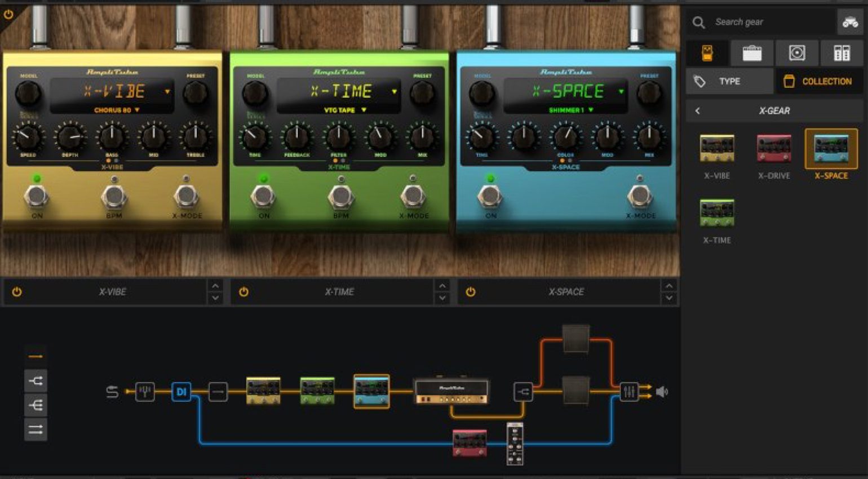The height and width of the screenshot is (479, 868).
Task: Stomp the X-MODE footswitch on X-VIBE pedal
Action: pyautogui.click(x=187, y=197)
